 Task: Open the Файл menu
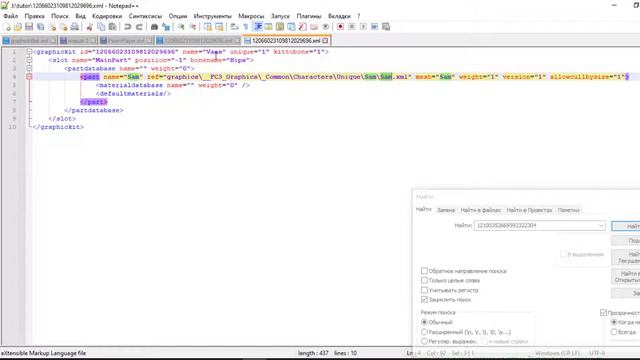(11, 16)
